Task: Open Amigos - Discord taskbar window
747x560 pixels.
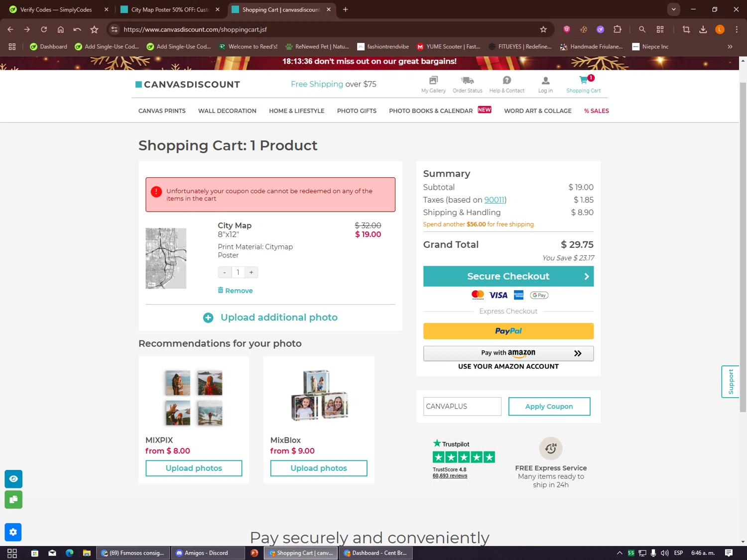Action: (208, 553)
